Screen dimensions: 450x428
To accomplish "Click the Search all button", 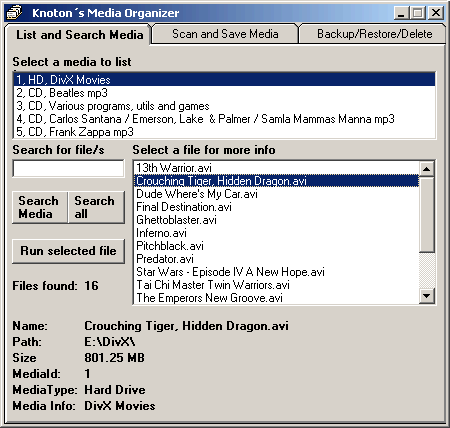I will (x=96, y=207).
